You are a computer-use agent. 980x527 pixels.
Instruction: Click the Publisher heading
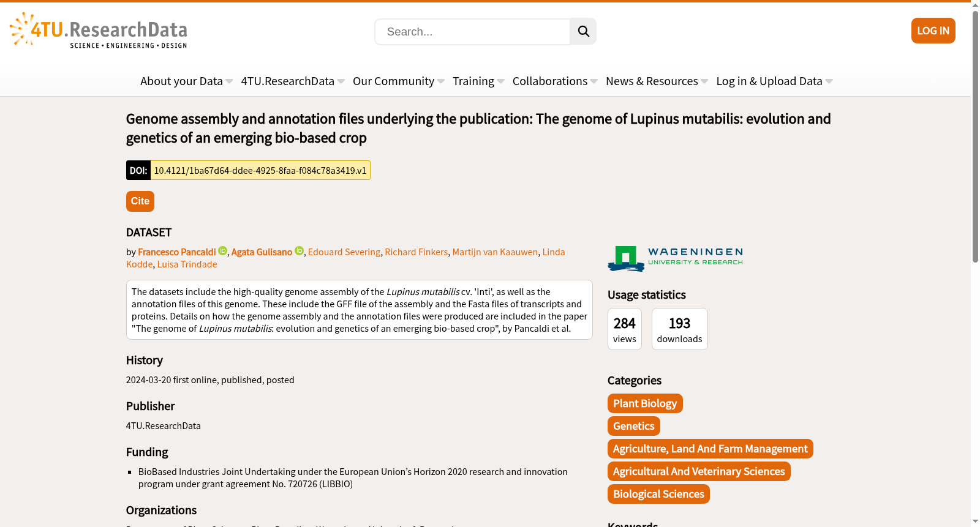click(151, 406)
